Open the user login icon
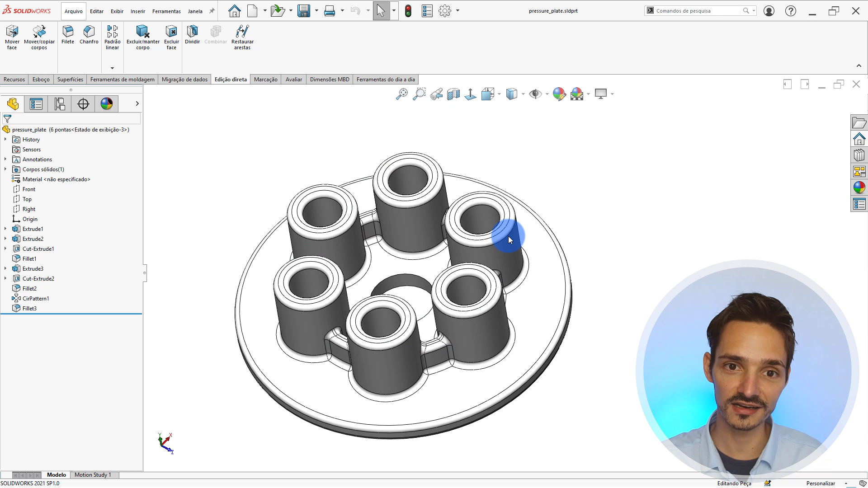Viewport: 868px width, 488px height. click(769, 11)
